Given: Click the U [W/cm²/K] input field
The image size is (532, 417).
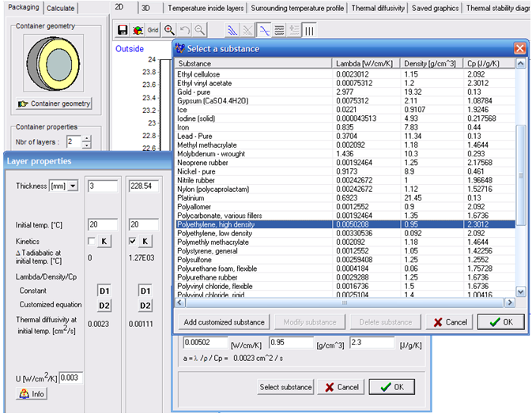Looking at the screenshot, I should (x=71, y=378).
